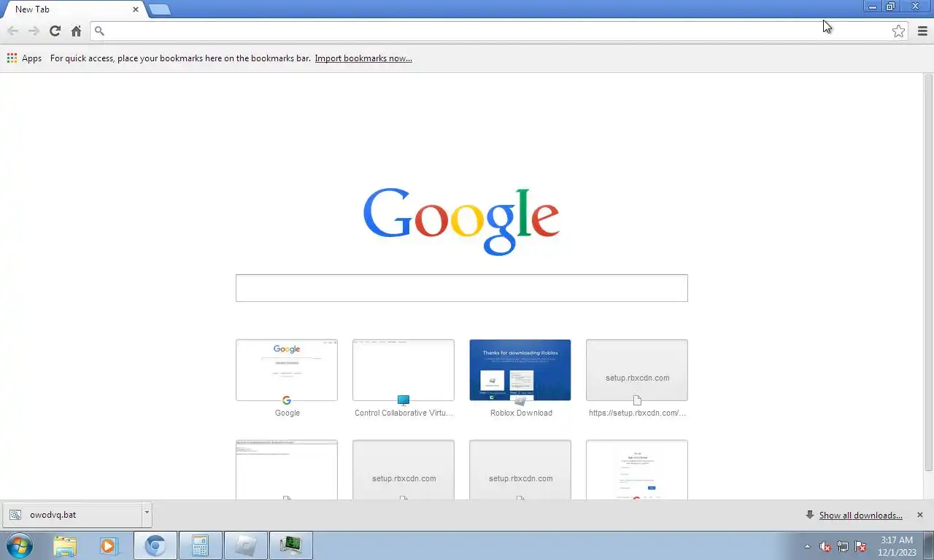Click the Google search box
The image size is (934, 560).
[x=461, y=288]
